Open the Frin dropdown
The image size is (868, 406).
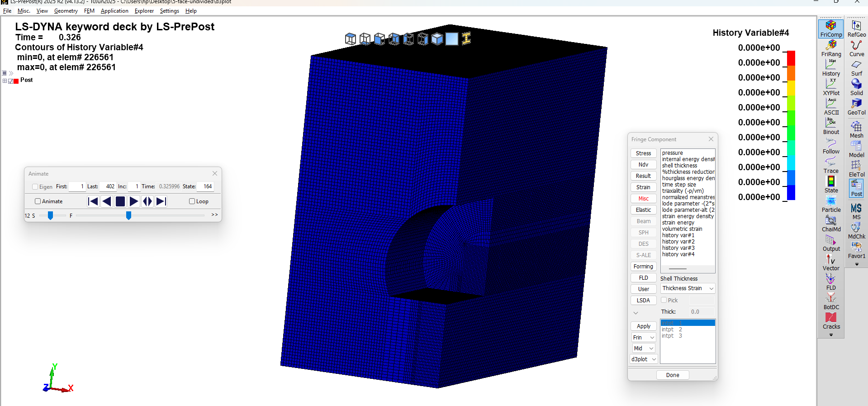click(644, 338)
